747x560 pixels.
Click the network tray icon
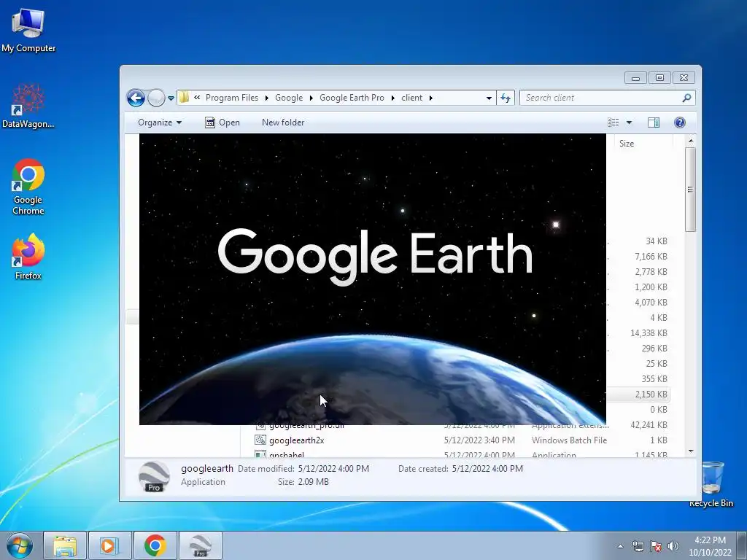click(638, 546)
